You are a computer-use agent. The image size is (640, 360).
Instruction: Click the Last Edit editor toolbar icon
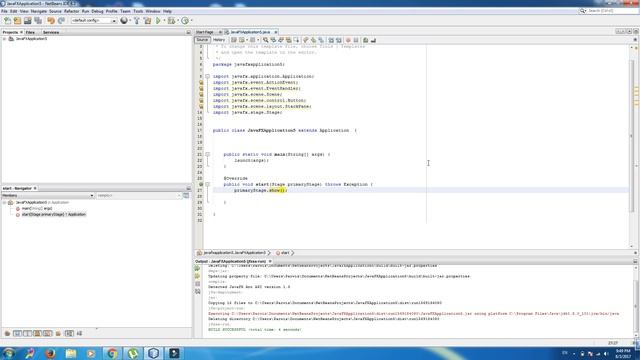[x=233, y=40]
